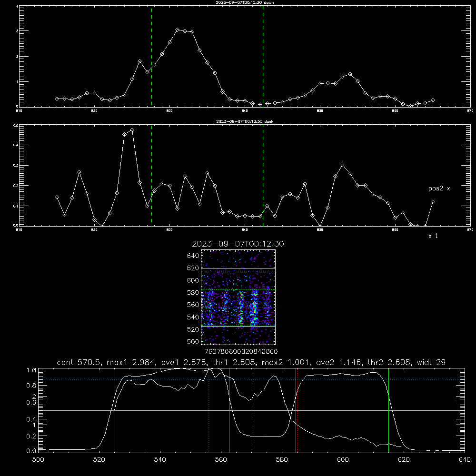This screenshot has height=476, width=476.
Task: Click the '580' label on the heatmap y-axis
Action: [193, 293]
